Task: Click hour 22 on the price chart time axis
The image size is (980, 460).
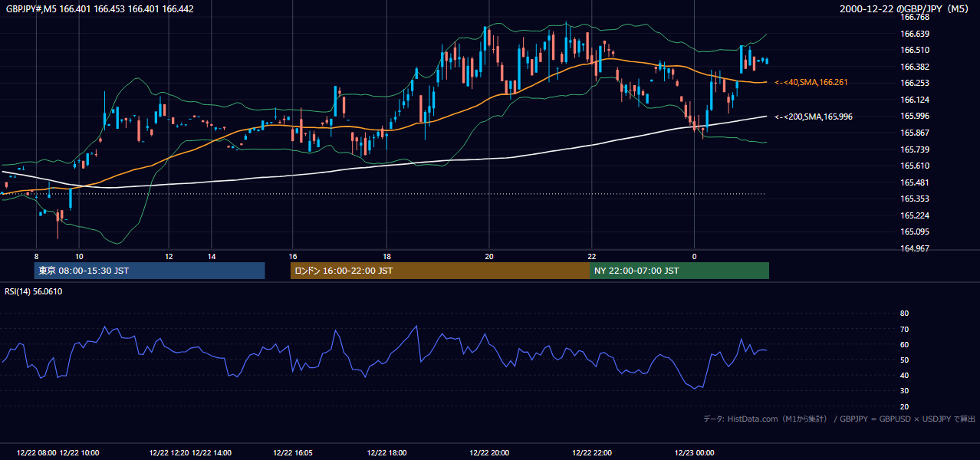Action: click(591, 256)
